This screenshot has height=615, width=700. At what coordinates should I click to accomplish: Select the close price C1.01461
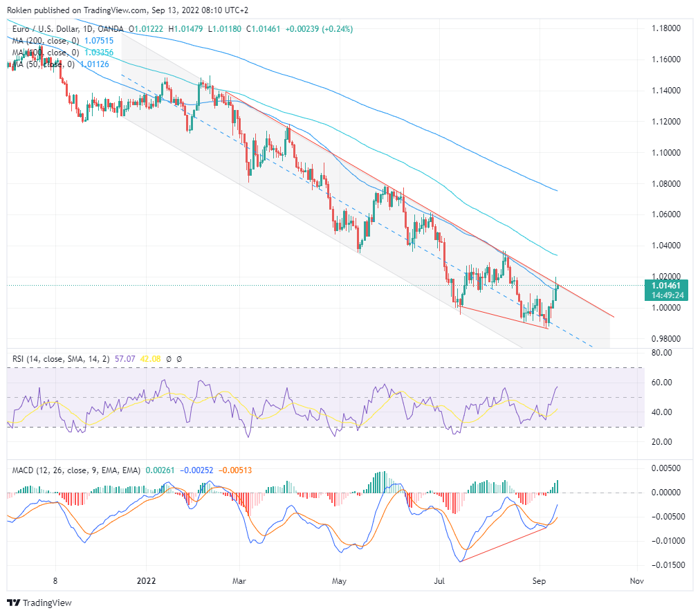pyautogui.click(x=264, y=29)
